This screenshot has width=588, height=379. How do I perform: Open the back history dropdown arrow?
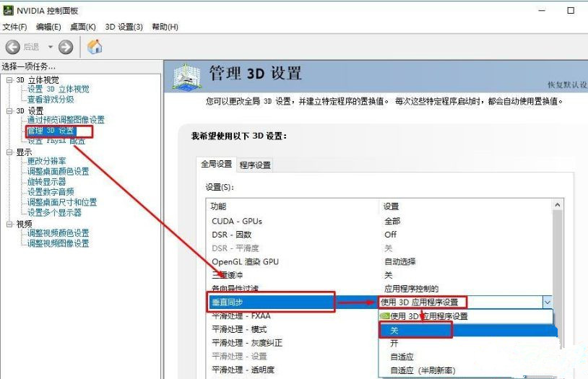(x=51, y=47)
